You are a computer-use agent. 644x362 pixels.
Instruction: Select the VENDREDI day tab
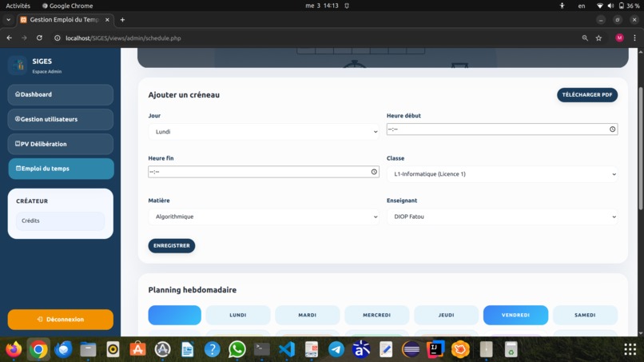(x=515, y=315)
